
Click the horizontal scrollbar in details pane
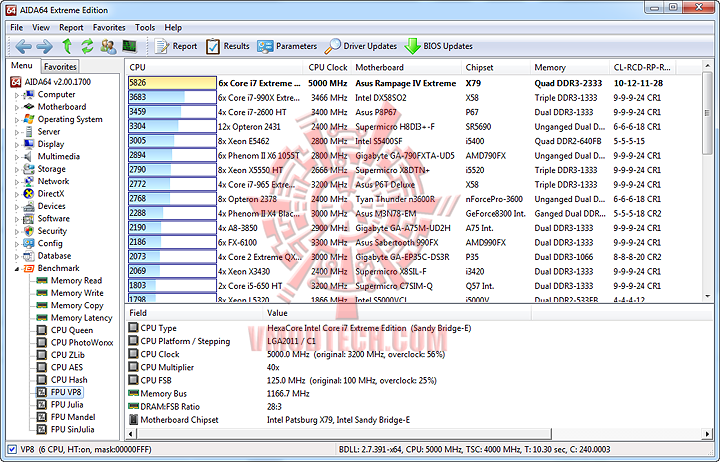pyautogui.click(x=344, y=433)
